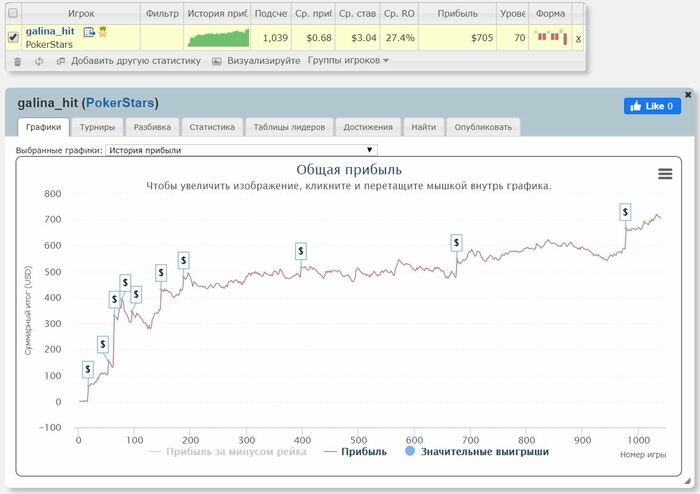Viewport: 700px width, 494px height.
Task: Click the trash delete icon
Action: (x=17, y=62)
